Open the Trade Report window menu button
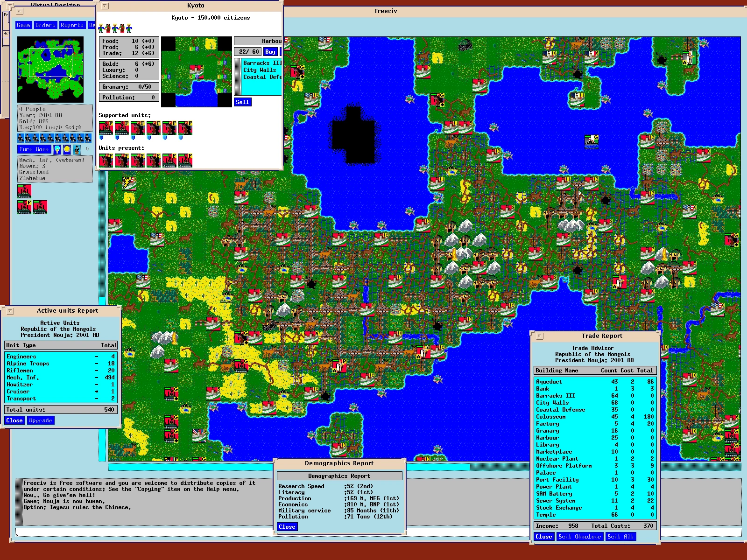The image size is (747, 560). [x=539, y=336]
